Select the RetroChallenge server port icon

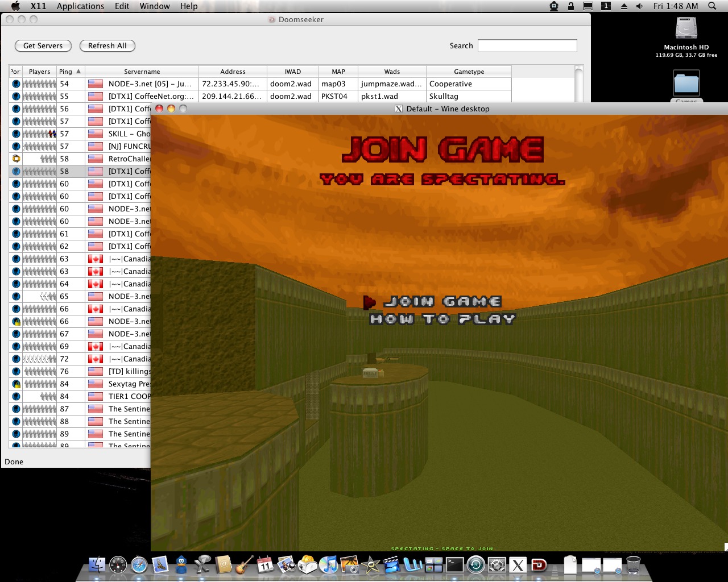16,159
